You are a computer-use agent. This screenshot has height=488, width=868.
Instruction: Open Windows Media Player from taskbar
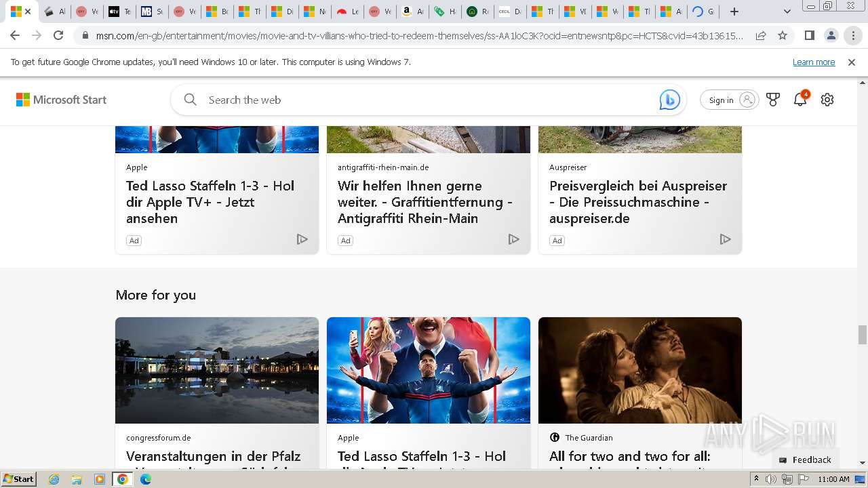(100, 479)
